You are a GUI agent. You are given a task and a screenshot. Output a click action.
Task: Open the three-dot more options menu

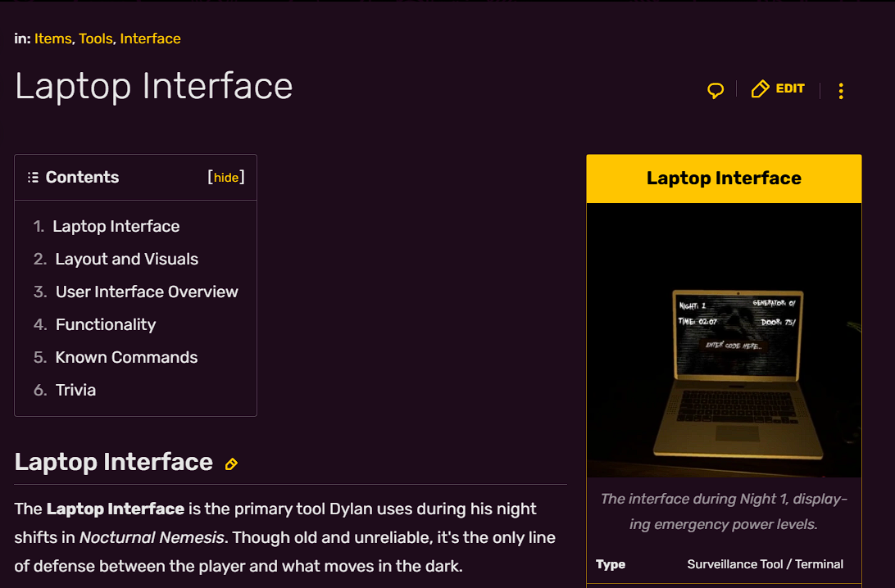tap(841, 91)
